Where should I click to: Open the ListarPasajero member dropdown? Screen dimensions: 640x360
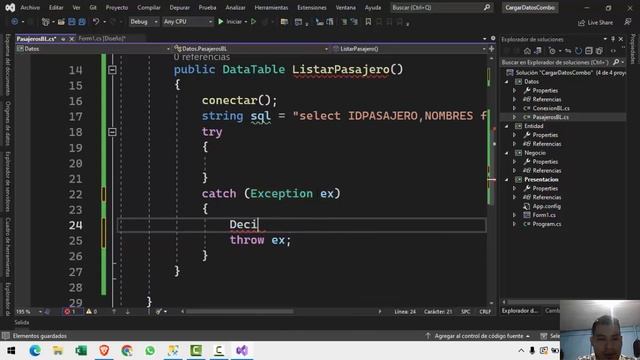click(409, 49)
